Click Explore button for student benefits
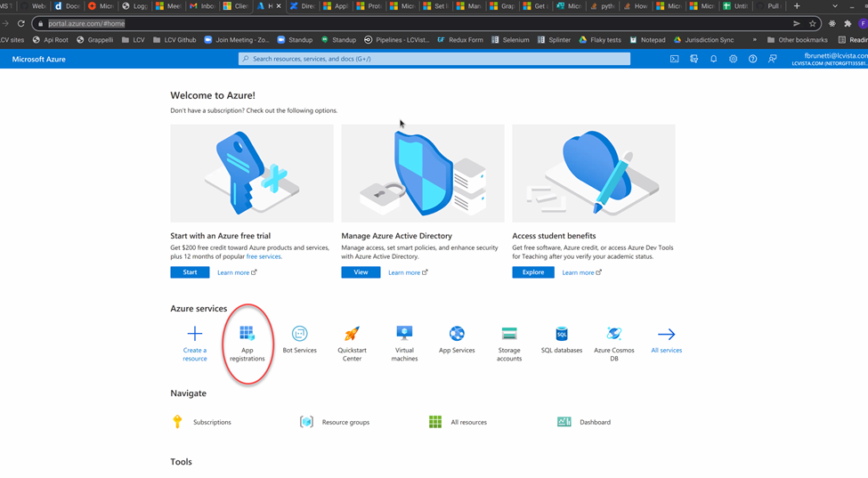This screenshot has width=868, height=478. tap(532, 272)
